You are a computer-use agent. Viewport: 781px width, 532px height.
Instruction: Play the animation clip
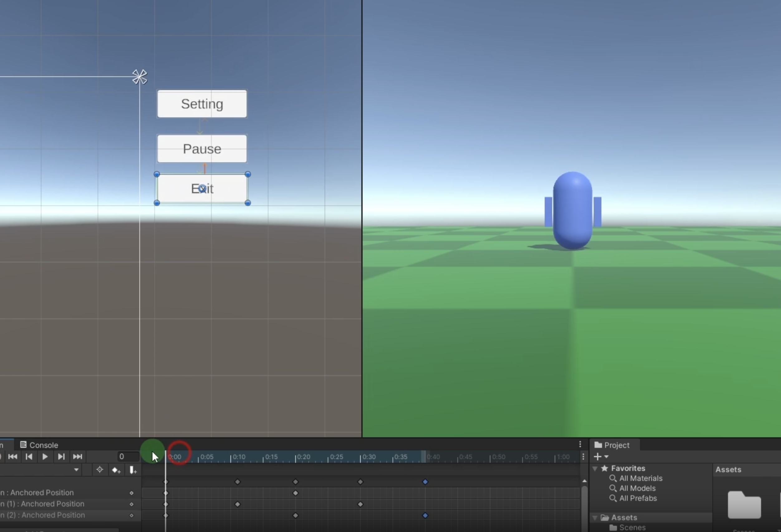coord(45,457)
